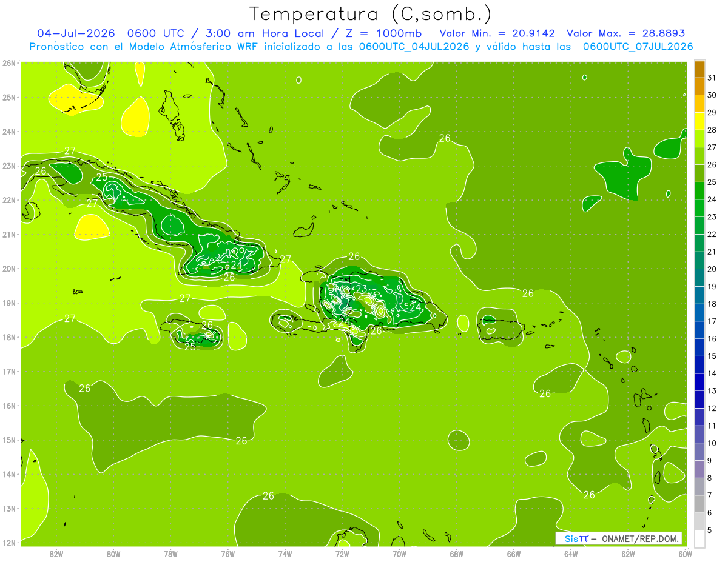Pick the blue legend swatch between 15 and 16
The height and width of the screenshot is (562, 728).
click(699, 347)
